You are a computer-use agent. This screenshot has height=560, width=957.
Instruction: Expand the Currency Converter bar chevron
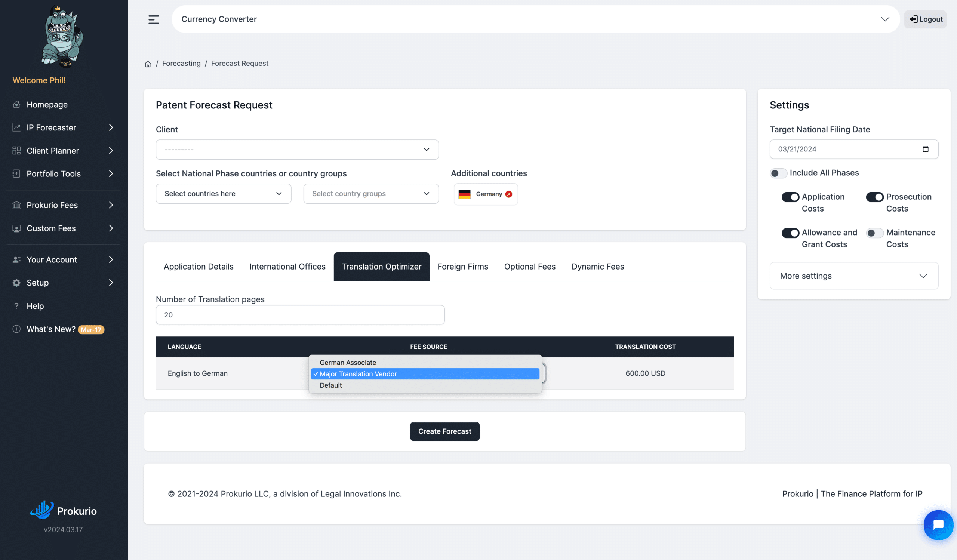click(x=885, y=19)
